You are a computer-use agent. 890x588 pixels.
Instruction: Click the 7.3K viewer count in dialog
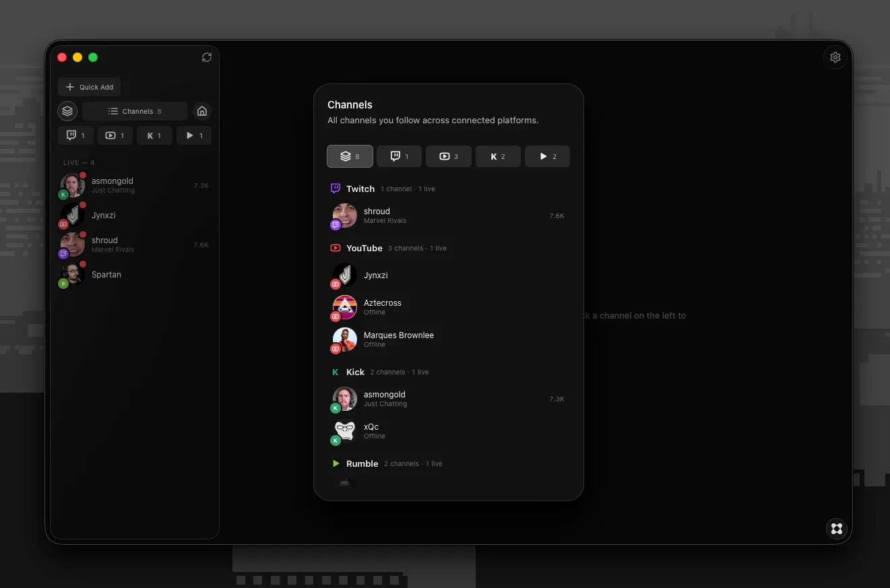[x=557, y=399]
